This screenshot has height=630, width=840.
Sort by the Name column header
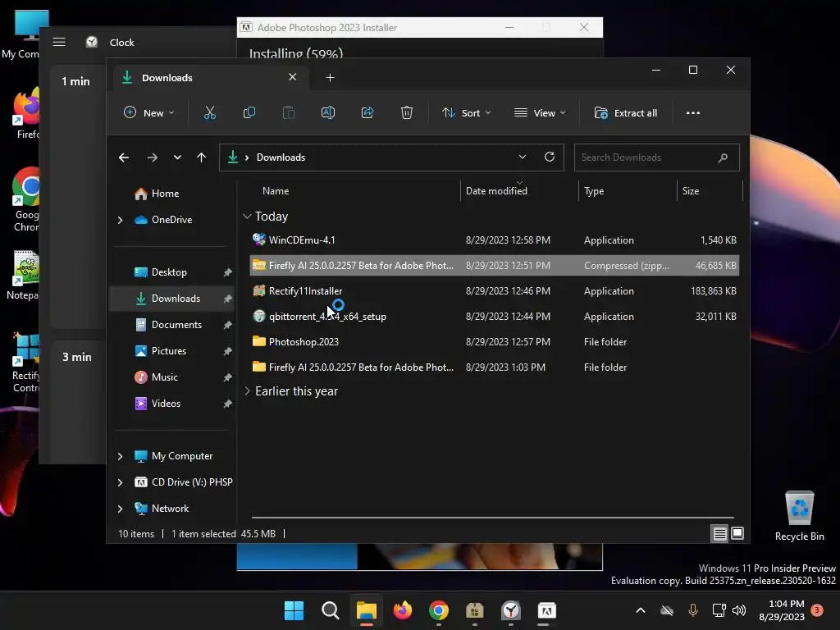tap(276, 190)
